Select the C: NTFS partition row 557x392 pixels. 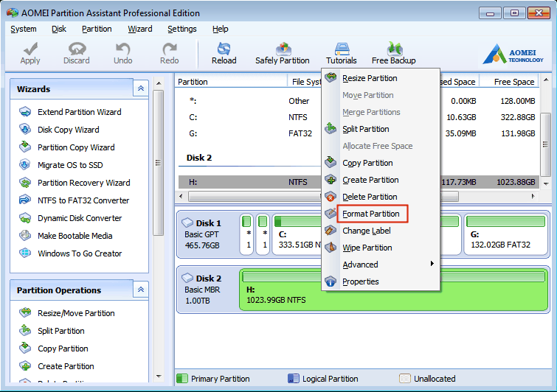point(359,117)
